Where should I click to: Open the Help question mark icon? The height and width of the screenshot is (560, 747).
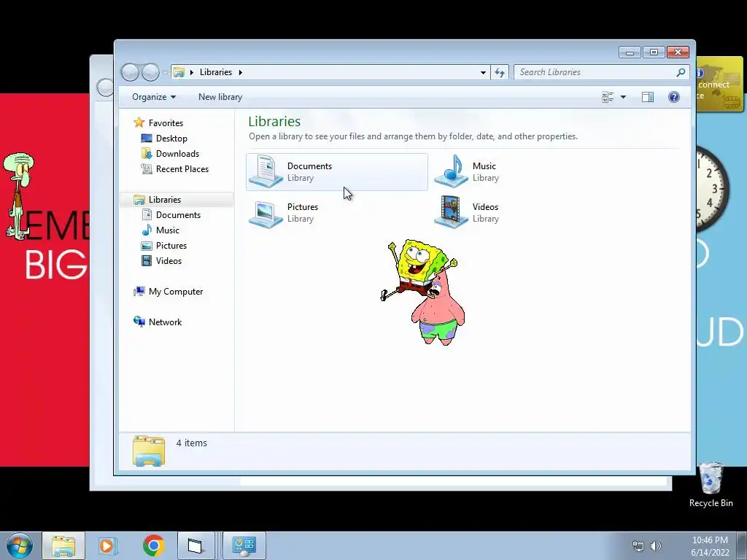pos(673,97)
